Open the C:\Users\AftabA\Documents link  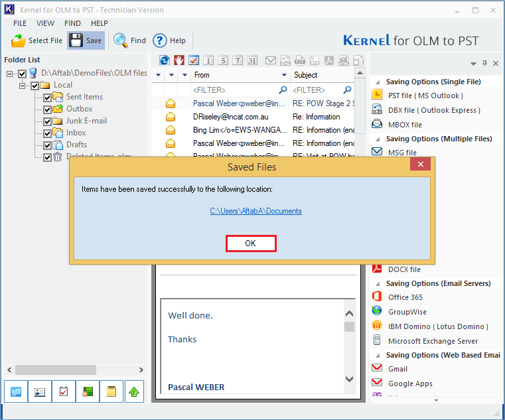click(x=255, y=211)
